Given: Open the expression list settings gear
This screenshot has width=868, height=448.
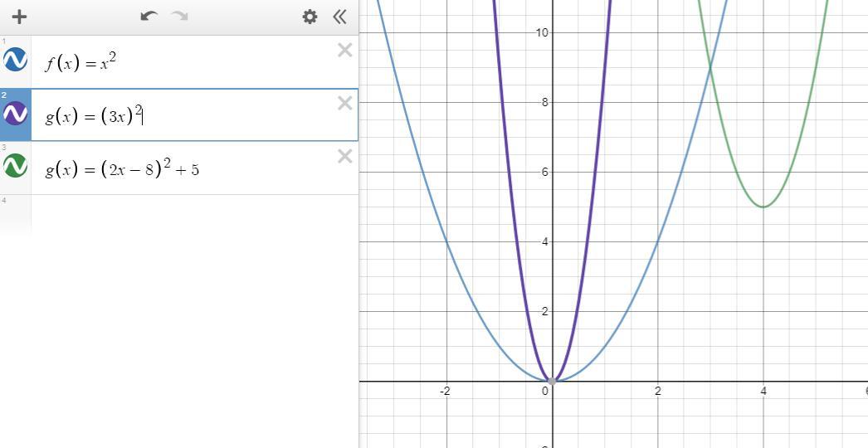Looking at the screenshot, I should coord(310,17).
